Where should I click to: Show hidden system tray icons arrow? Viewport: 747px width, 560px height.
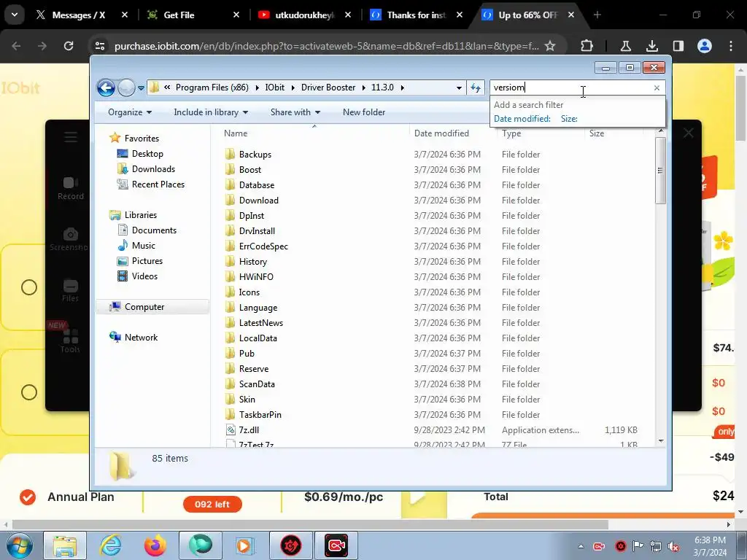(x=580, y=546)
